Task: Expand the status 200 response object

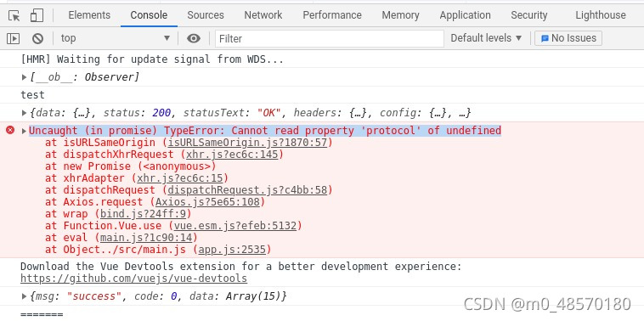Action: [25, 112]
